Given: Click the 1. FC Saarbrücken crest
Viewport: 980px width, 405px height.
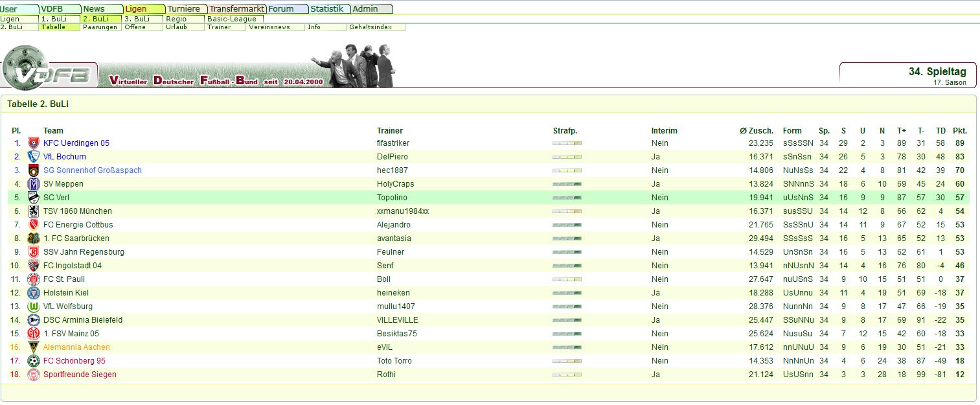Looking at the screenshot, I should [x=34, y=238].
